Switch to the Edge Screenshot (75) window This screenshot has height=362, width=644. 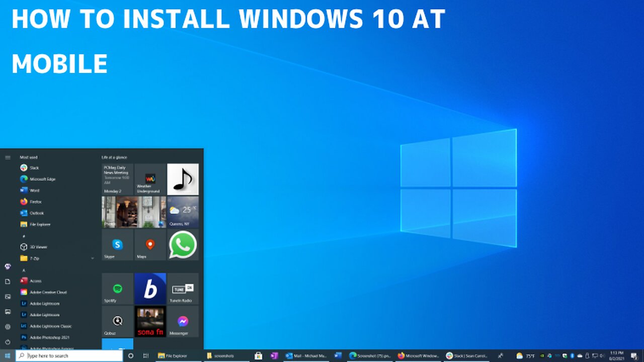(x=370, y=355)
